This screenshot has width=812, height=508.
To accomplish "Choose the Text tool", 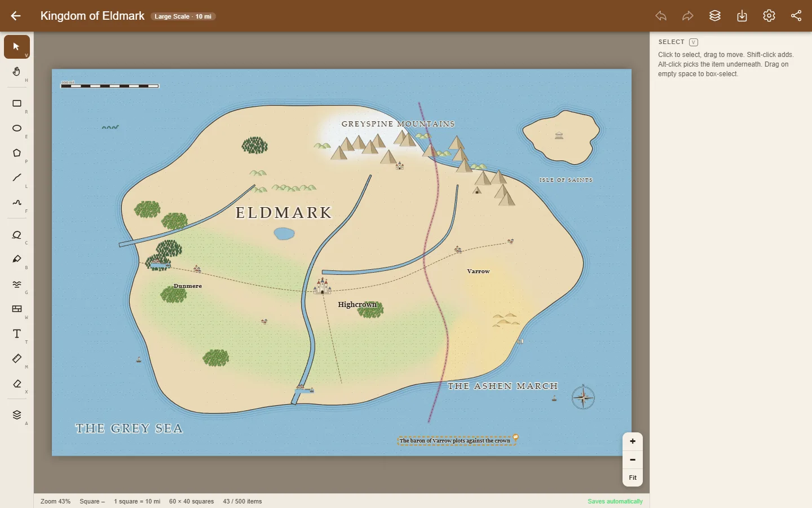I will pyautogui.click(x=17, y=334).
